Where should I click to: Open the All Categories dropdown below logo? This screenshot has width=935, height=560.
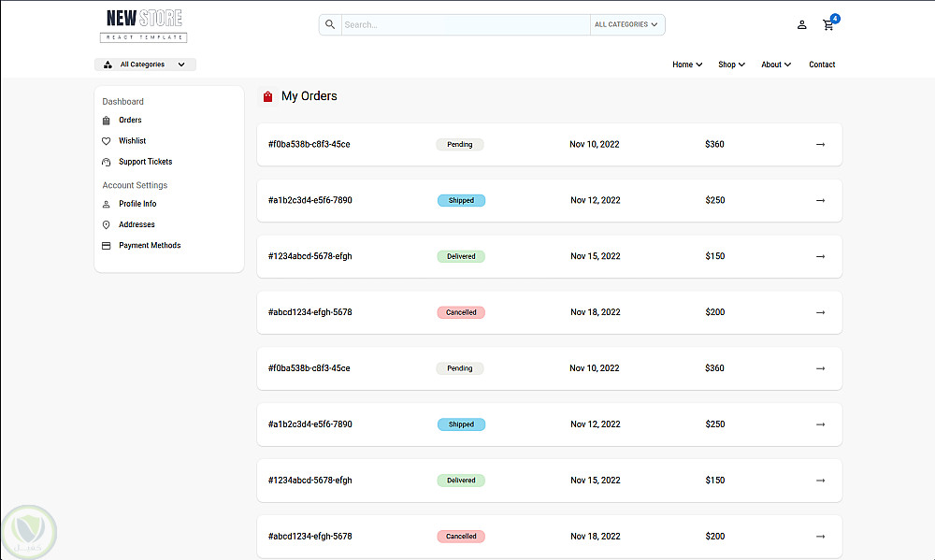click(x=146, y=65)
